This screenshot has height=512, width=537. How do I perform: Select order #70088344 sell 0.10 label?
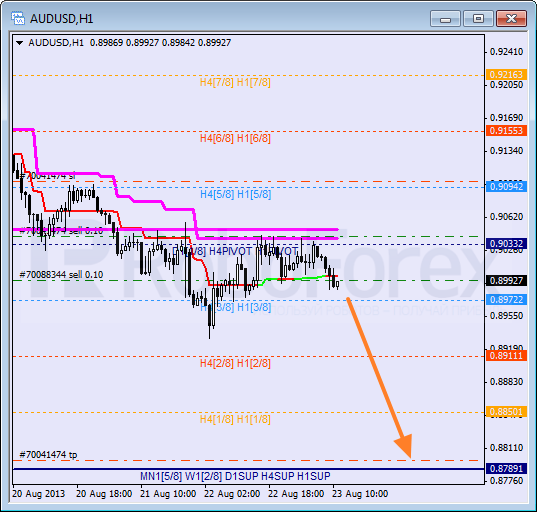(61, 275)
